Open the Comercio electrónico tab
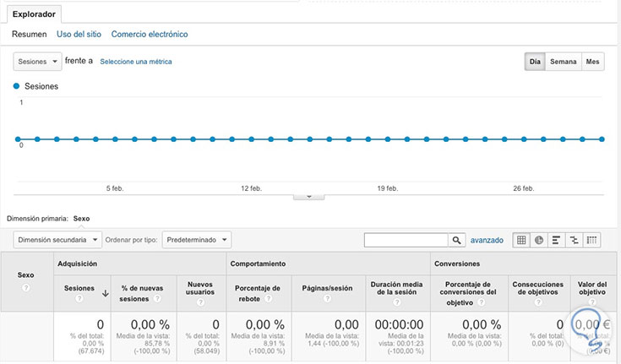The image size is (621, 364). tap(150, 35)
